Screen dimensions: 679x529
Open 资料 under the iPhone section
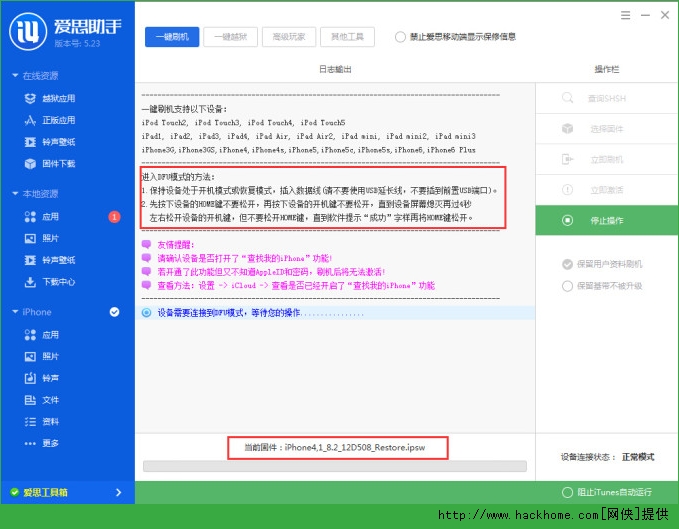[x=50, y=421]
